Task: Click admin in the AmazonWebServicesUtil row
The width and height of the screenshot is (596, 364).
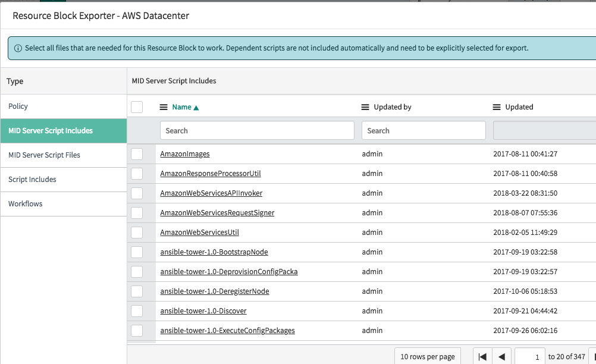Action: click(372, 233)
